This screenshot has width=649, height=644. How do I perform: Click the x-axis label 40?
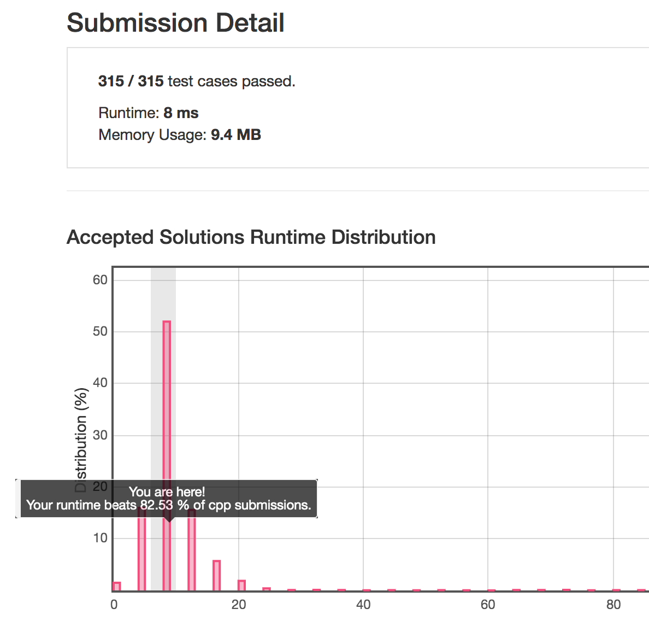pyautogui.click(x=363, y=605)
